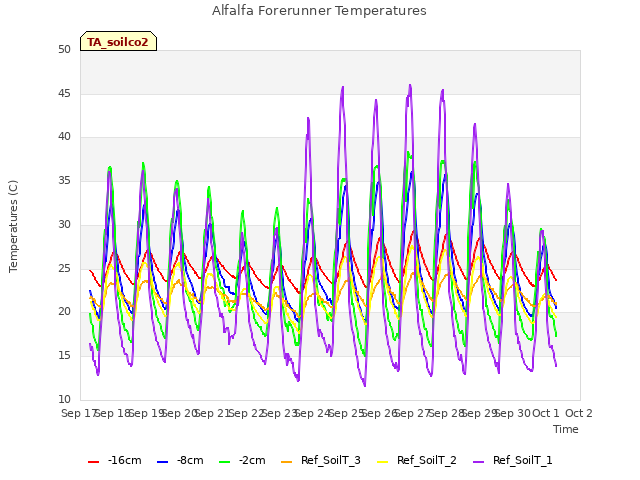Click the Sep 27 purple peak near 46
This screenshot has height=480, width=640.
[410, 85]
